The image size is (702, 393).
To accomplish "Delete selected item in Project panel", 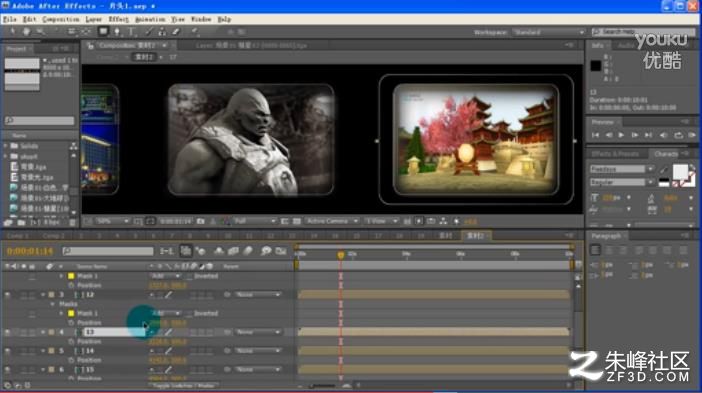I will [x=73, y=222].
